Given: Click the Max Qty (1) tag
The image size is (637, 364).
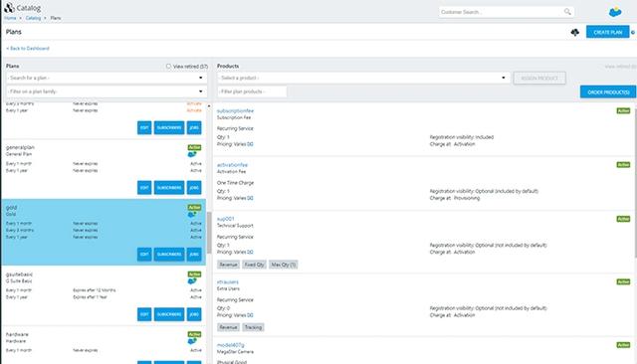Looking at the screenshot, I should [283, 265].
